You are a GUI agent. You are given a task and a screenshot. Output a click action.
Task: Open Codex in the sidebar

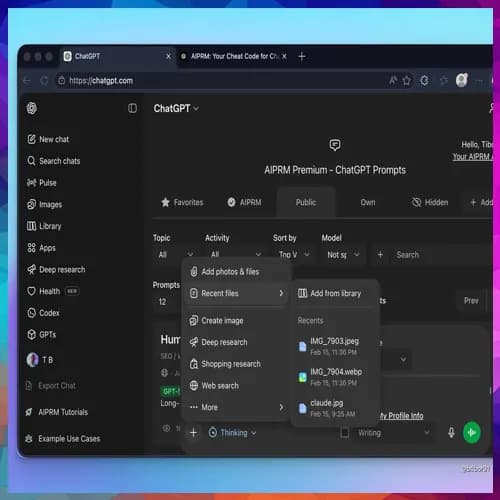click(x=43, y=313)
